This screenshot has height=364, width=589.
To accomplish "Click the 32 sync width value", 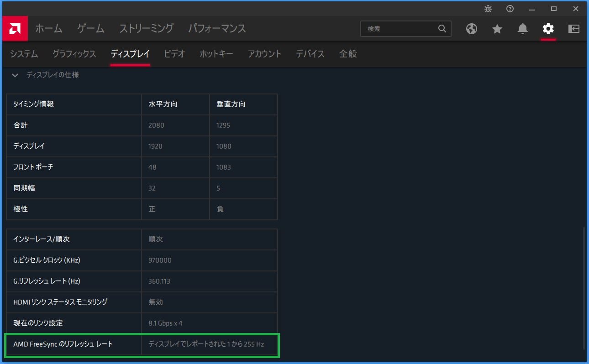I will (x=153, y=188).
